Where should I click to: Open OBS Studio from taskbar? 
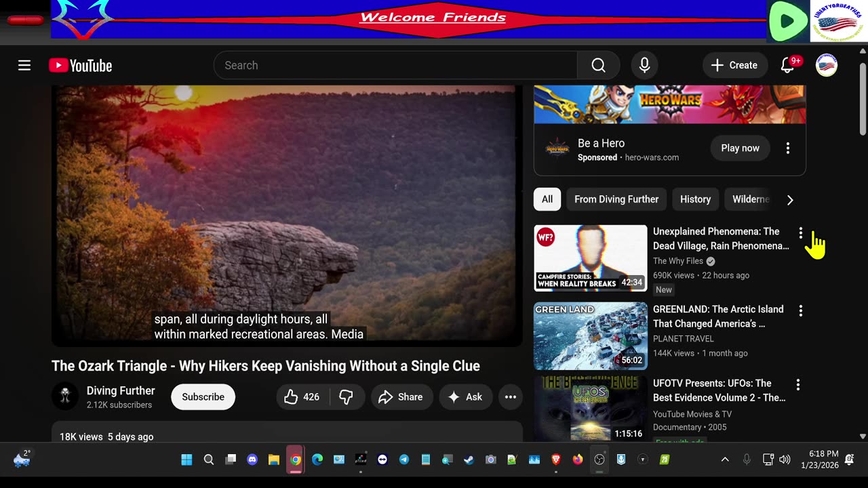click(x=599, y=460)
